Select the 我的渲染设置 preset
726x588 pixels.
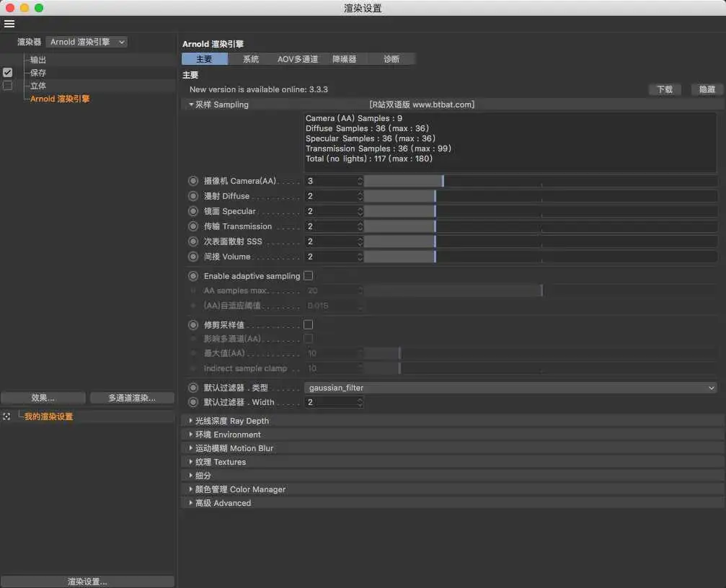coord(48,416)
